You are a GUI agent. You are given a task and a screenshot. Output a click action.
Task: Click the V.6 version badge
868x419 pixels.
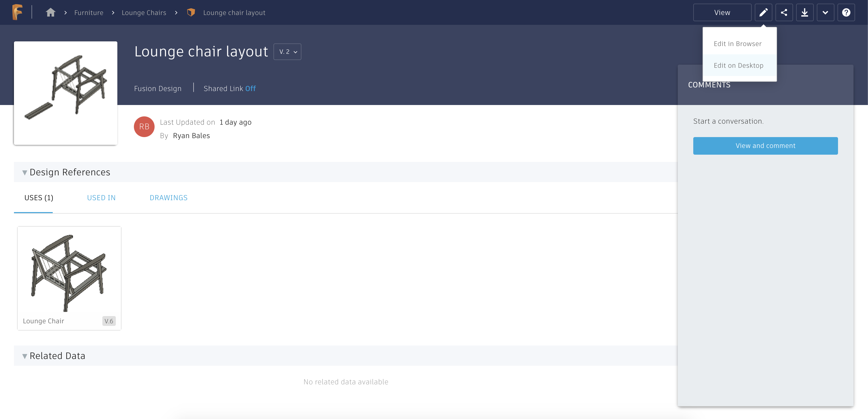[109, 321]
